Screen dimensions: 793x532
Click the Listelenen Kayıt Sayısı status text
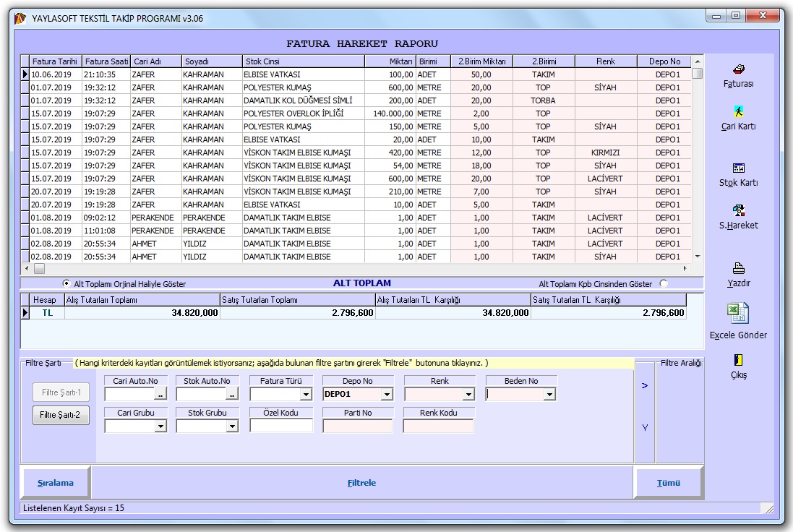[x=74, y=508]
